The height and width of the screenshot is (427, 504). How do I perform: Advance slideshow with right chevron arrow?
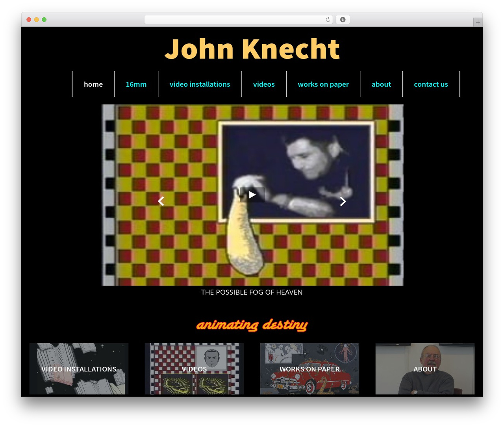point(343,201)
